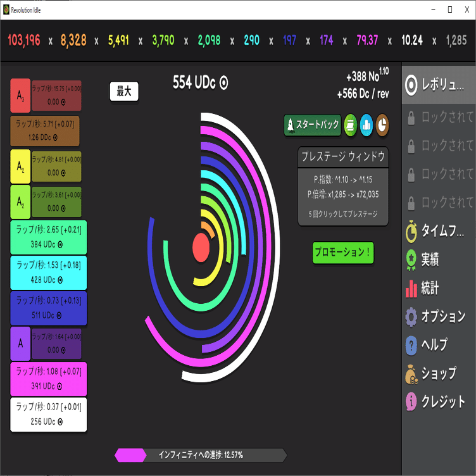The image size is (476, 476).
Task: Open the オプション options menu
Action: pos(439,316)
